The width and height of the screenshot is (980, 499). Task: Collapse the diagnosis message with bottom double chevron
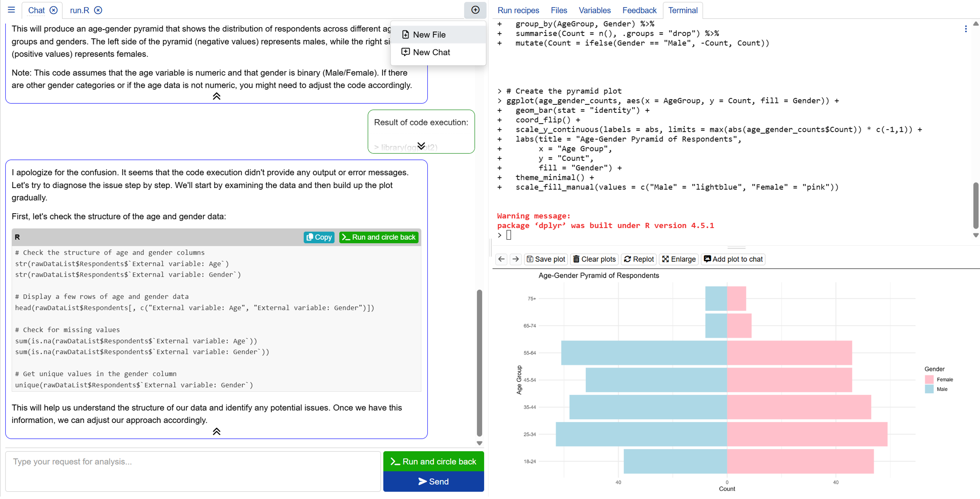217,431
